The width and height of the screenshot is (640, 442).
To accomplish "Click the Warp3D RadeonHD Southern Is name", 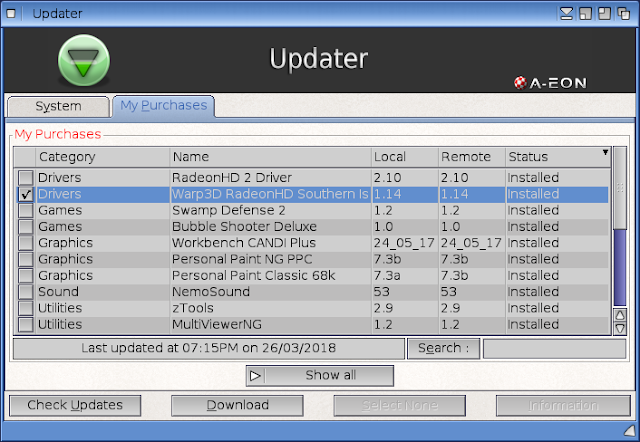I will 270,194.
